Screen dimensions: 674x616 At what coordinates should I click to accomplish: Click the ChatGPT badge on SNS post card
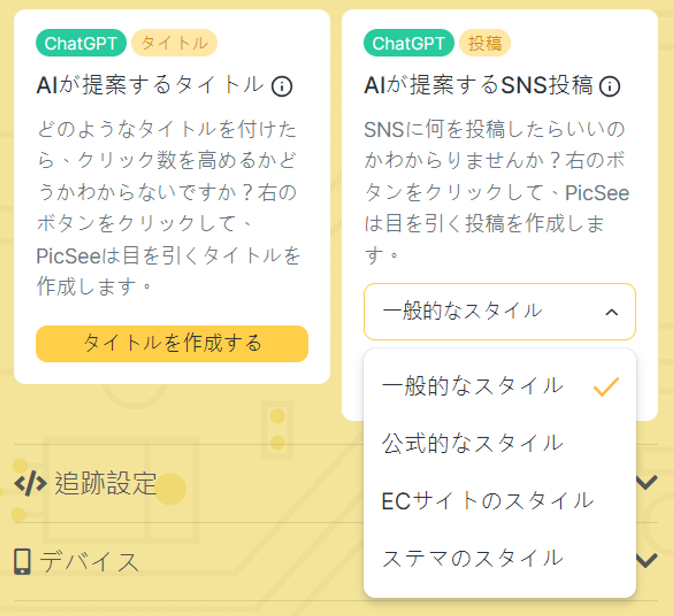tap(408, 43)
